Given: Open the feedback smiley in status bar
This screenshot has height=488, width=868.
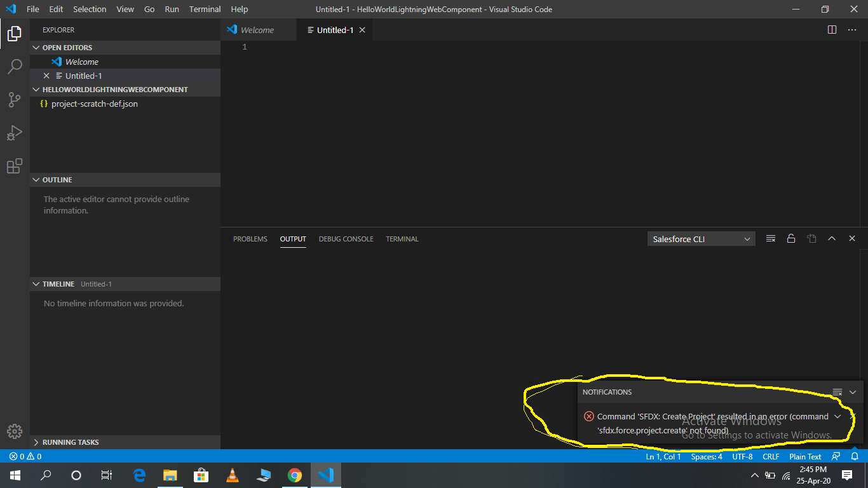Looking at the screenshot, I should [x=834, y=456].
